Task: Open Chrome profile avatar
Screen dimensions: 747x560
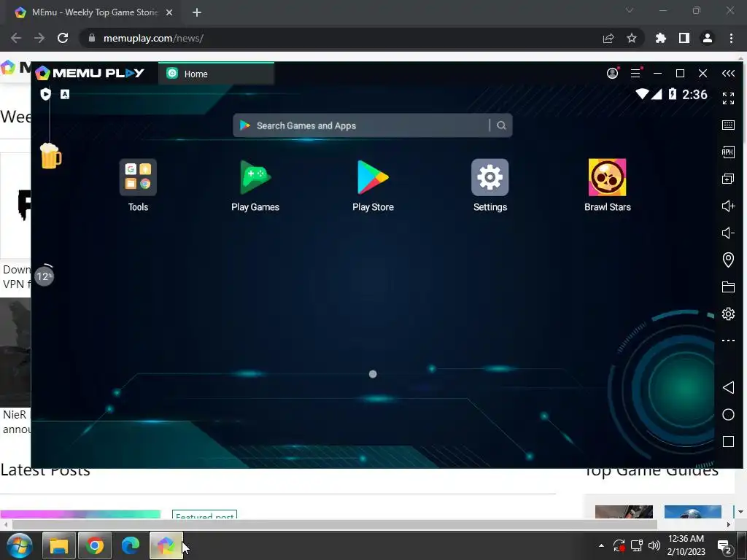Action: 708,38
